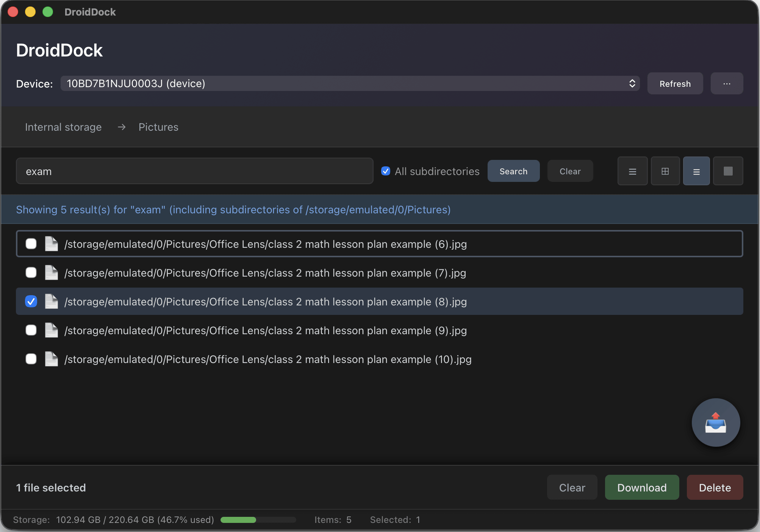Uncheck lesson plan example (8).jpg

tap(31, 302)
